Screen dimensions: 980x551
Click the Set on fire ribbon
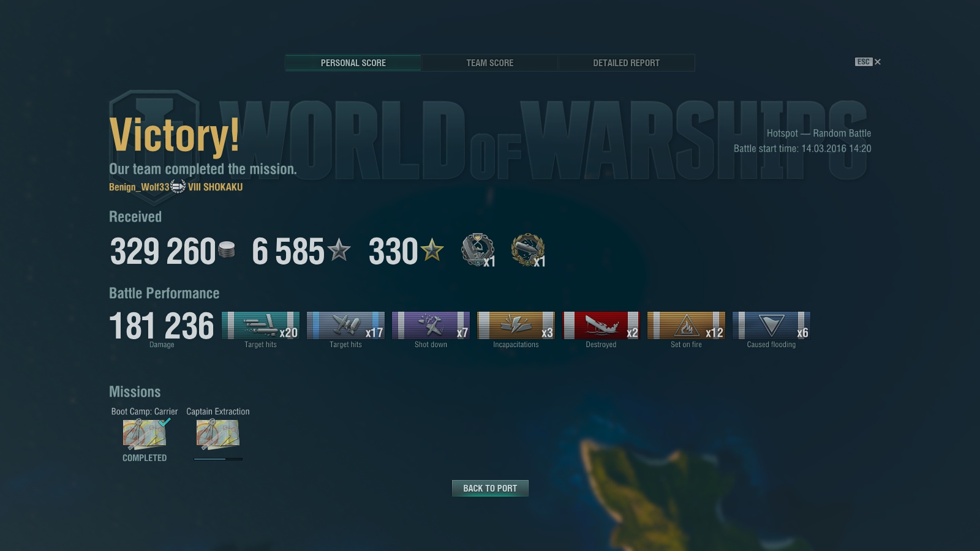click(686, 325)
